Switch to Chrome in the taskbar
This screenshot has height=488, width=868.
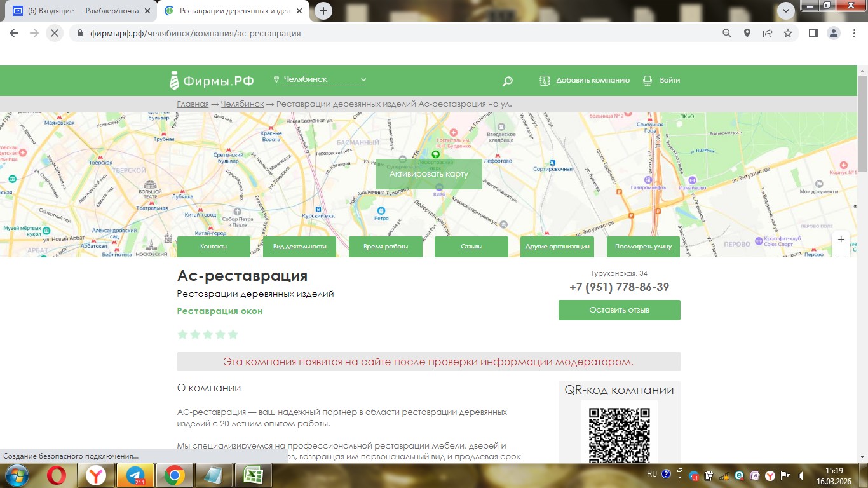174,475
